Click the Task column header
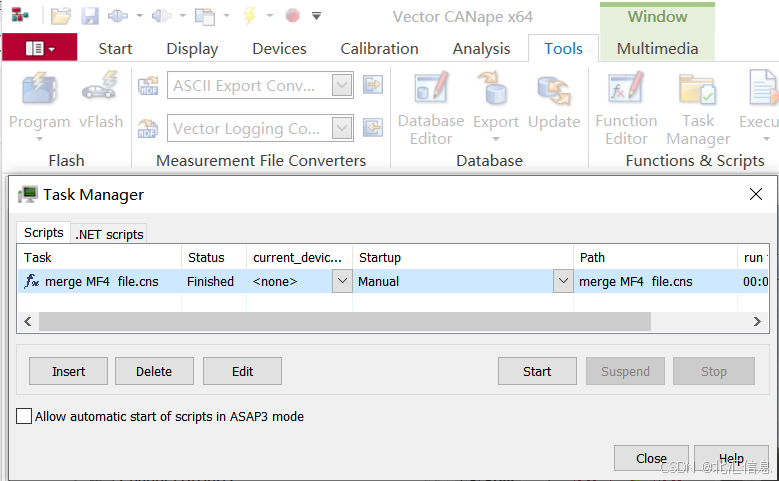 pos(99,257)
